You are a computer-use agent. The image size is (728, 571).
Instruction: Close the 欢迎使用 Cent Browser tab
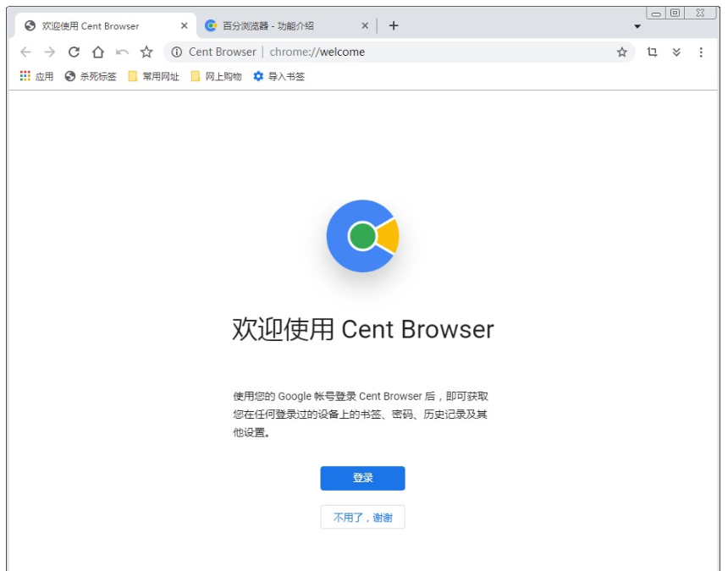(x=185, y=25)
